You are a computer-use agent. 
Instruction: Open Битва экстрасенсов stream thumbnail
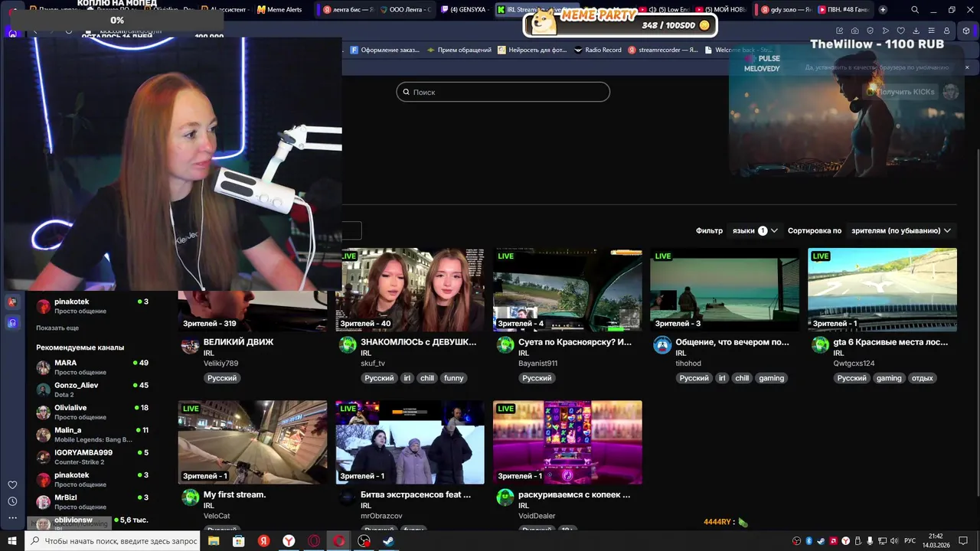point(410,442)
